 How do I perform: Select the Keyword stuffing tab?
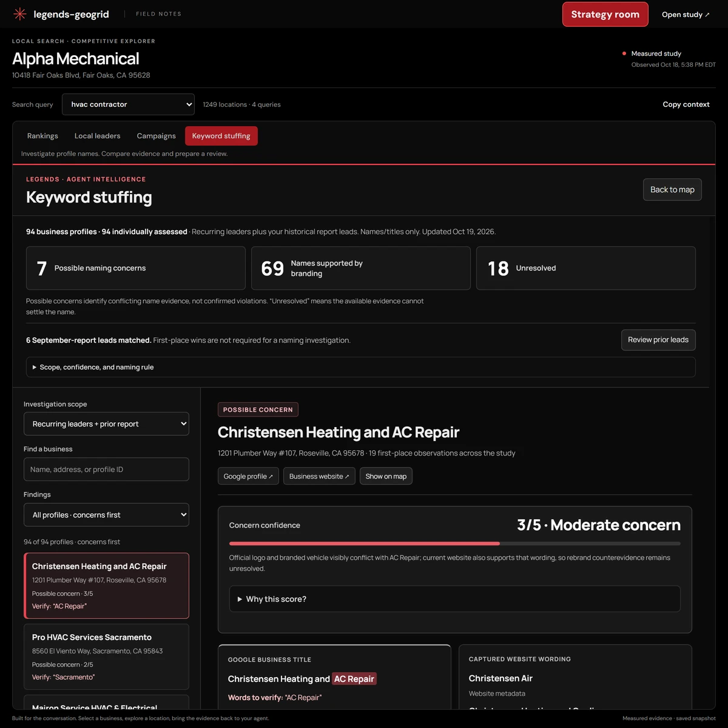click(x=221, y=136)
